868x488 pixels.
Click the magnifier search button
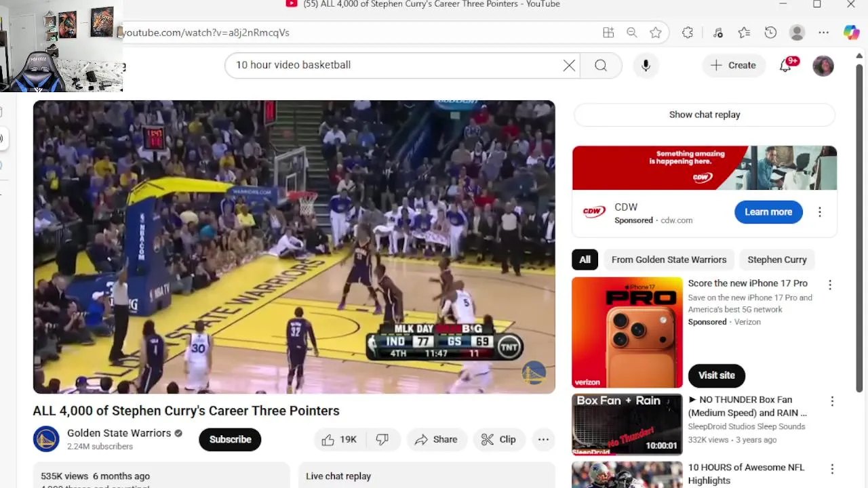tap(601, 65)
